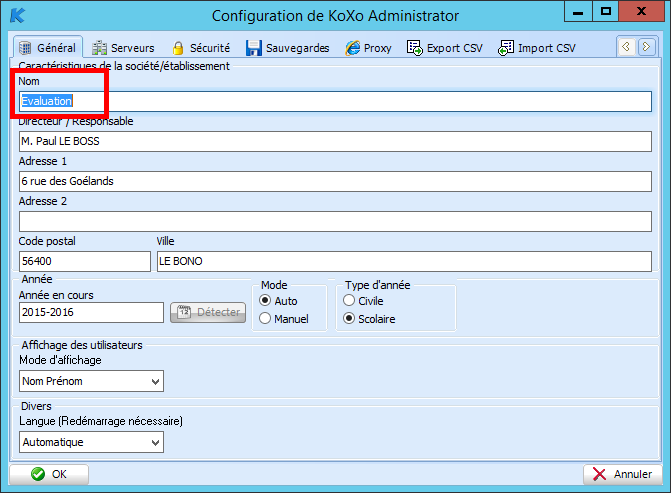Open the Mode d'affichage dropdown
The height and width of the screenshot is (493, 671).
coord(91,381)
